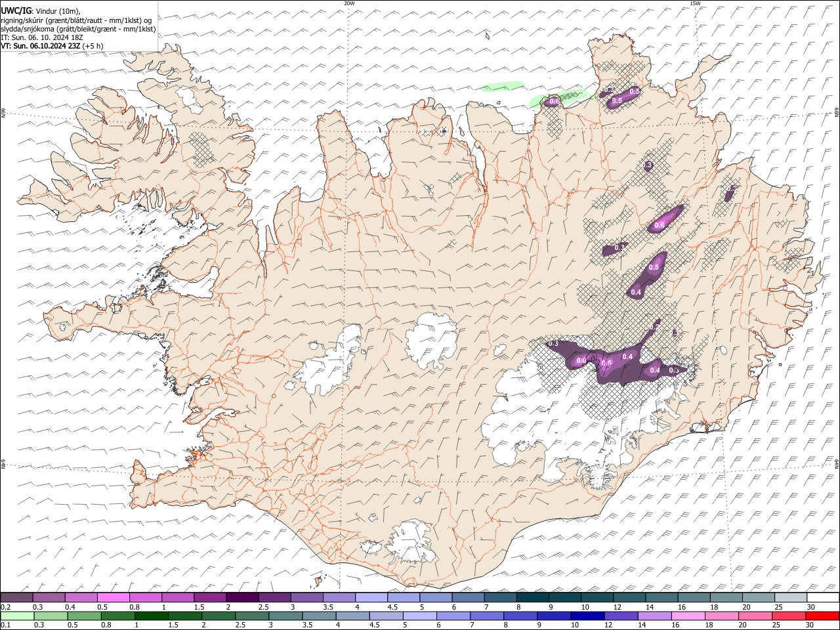
Task: Select bottom-row hot pink swatch labeled 20
Action: tap(756, 616)
